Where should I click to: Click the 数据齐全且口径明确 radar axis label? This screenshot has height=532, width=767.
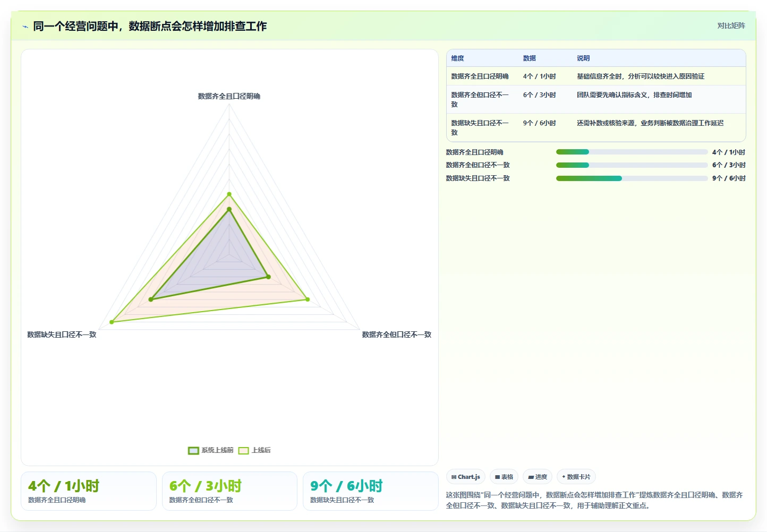tap(229, 96)
